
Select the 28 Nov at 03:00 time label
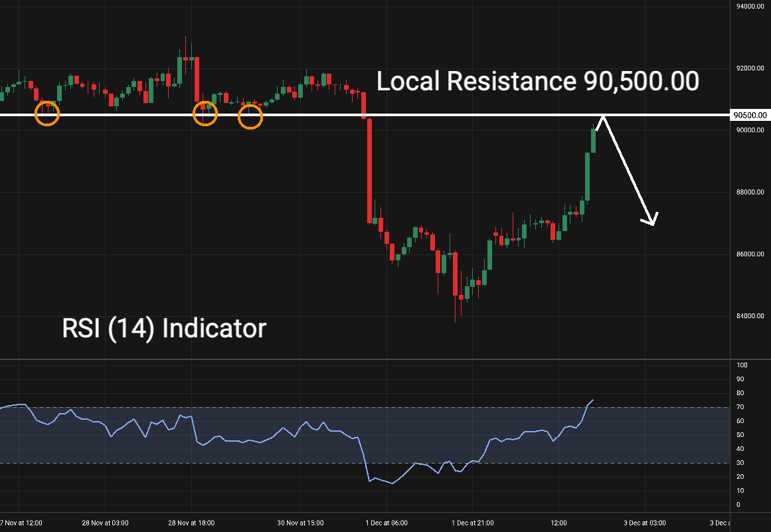pos(105,523)
